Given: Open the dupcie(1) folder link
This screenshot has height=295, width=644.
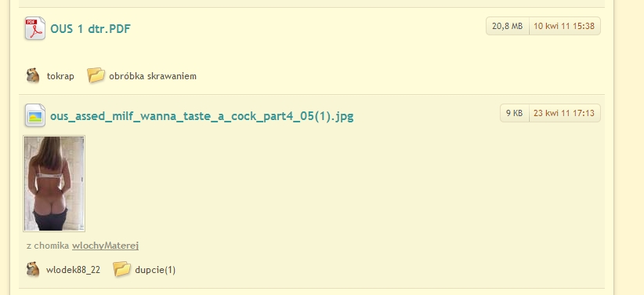Looking at the screenshot, I should click(x=155, y=271).
